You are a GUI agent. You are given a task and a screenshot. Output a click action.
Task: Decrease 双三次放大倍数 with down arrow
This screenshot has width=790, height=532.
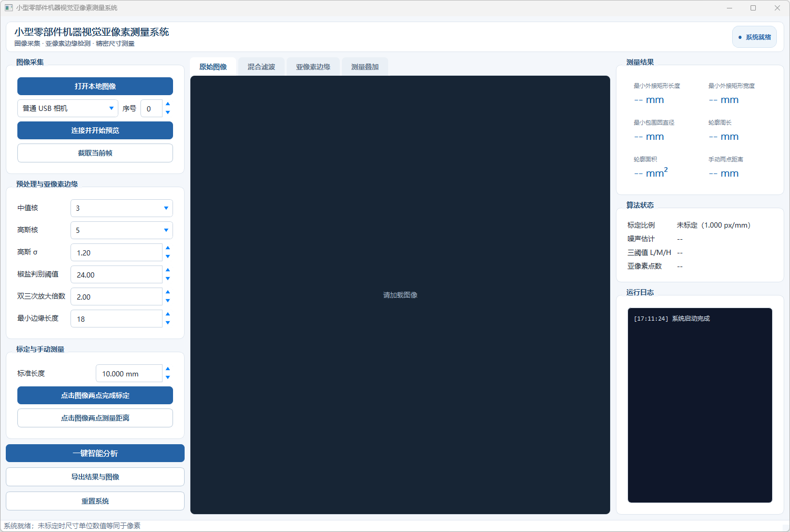click(x=168, y=301)
